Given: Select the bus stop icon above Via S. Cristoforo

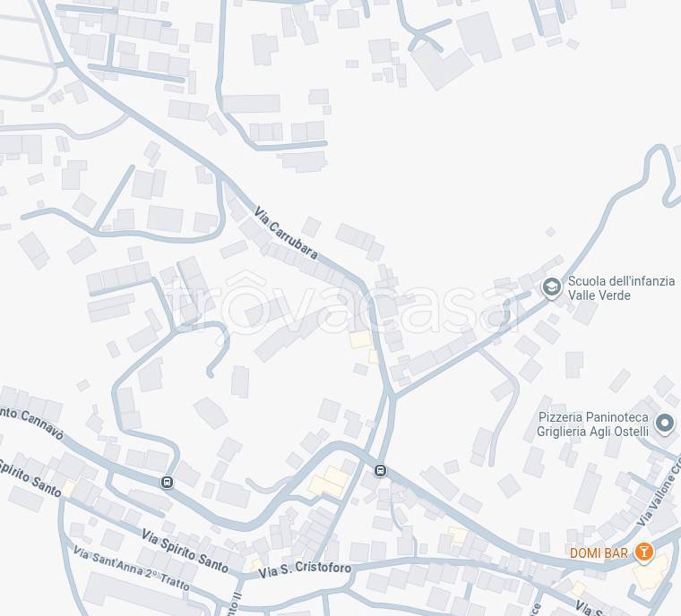Looking at the screenshot, I should [x=380, y=470].
